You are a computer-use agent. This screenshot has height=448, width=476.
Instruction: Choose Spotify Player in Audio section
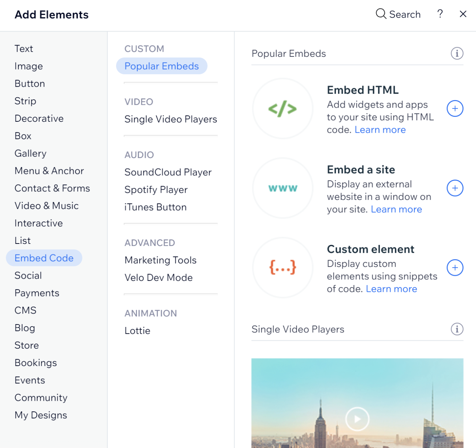pyautogui.click(x=156, y=190)
